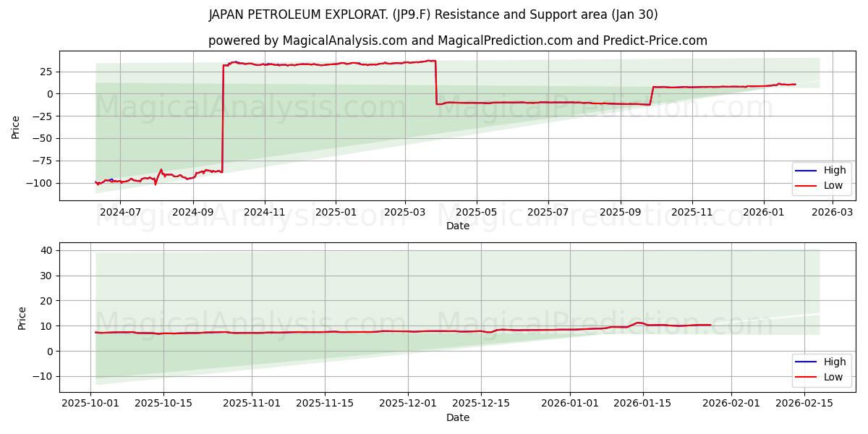This screenshot has width=868, height=434.
Task: Click the top chart 'Price' axis label
Action: (x=16, y=126)
